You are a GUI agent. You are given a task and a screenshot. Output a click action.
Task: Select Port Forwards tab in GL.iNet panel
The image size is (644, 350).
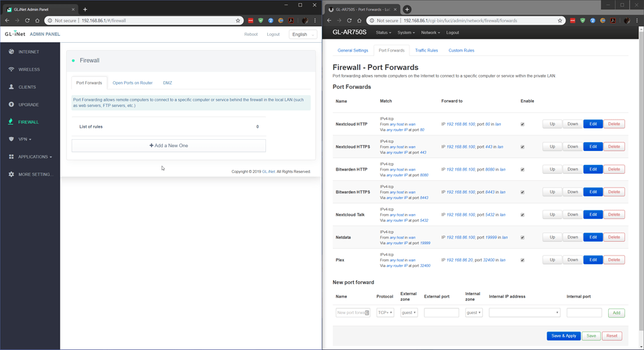point(89,82)
